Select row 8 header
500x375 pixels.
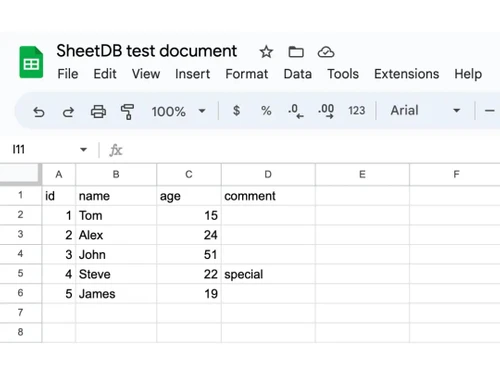pyautogui.click(x=20, y=332)
